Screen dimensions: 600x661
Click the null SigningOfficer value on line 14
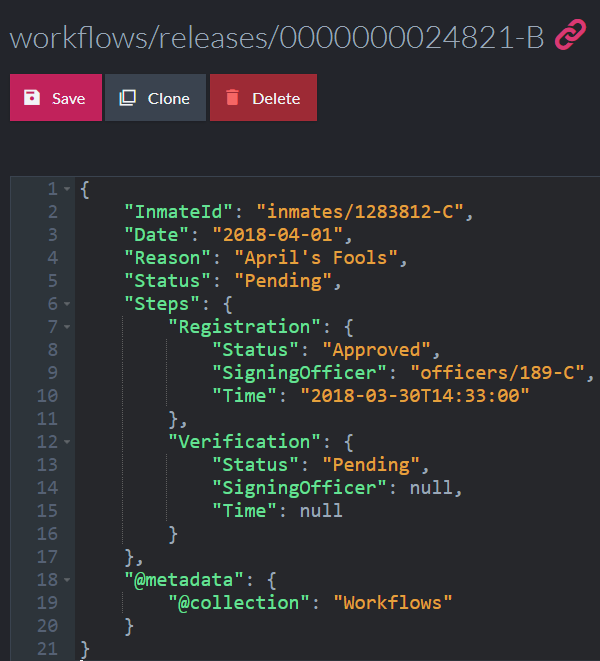(431, 488)
